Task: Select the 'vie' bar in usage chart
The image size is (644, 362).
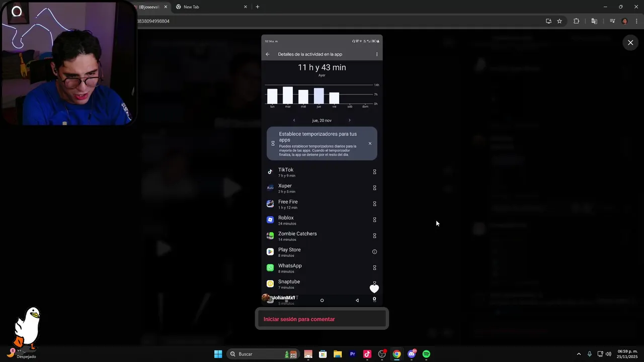Action: click(x=334, y=98)
